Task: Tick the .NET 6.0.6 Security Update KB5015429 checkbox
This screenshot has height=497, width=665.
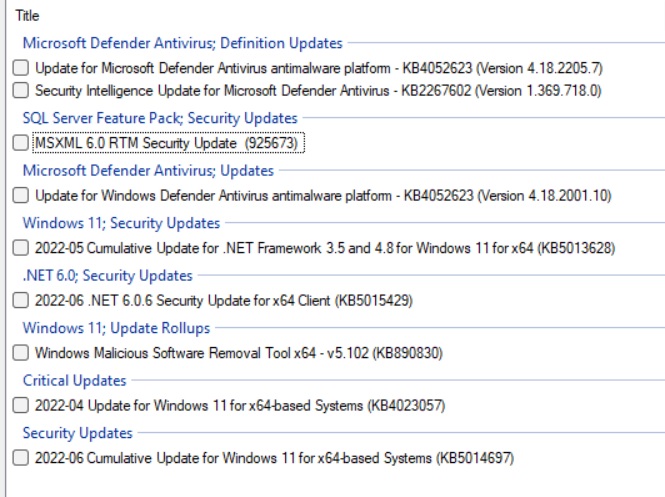Action: pos(22,300)
